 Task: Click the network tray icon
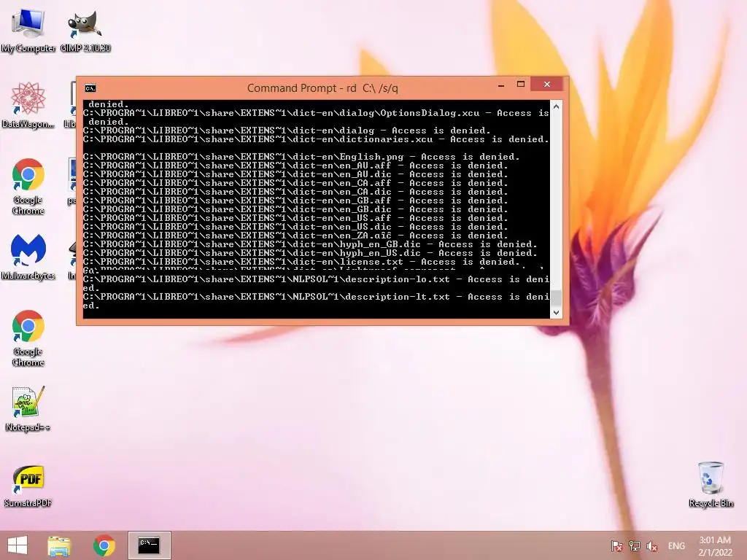click(x=635, y=546)
